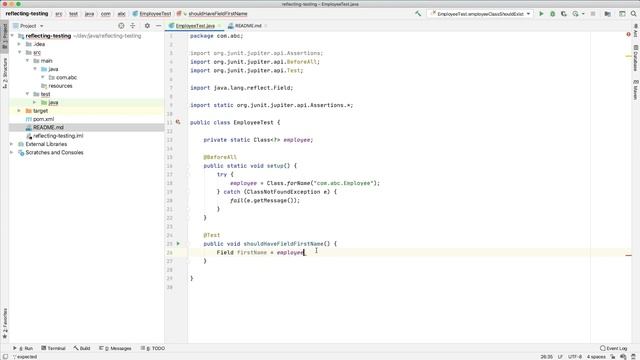640x360 pixels.
Task: Open the Terminal tool window
Action: 53,348
